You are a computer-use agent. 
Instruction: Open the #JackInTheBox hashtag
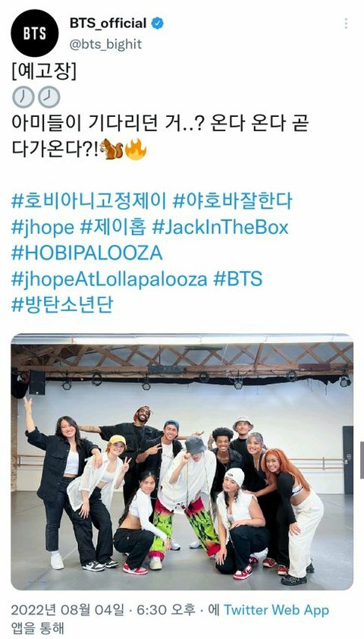(220, 228)
